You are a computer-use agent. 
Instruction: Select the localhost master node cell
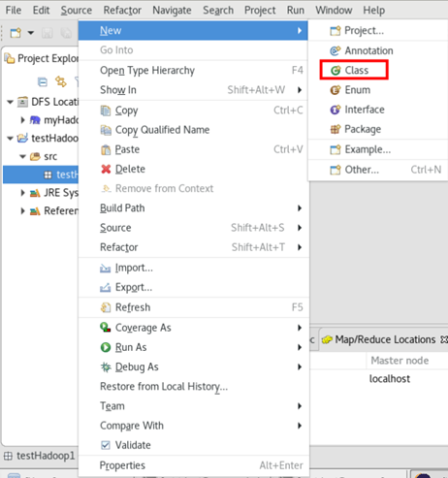(390, 379)
